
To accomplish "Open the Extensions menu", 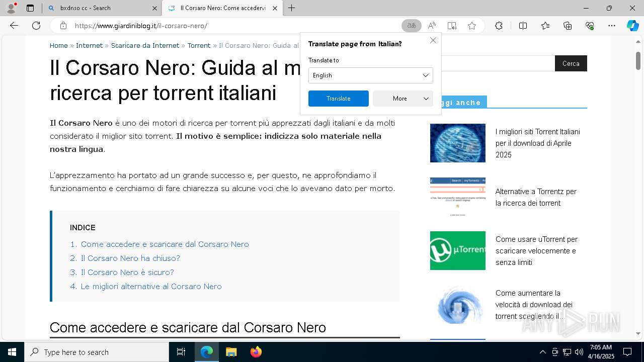I will pos(499,26).
